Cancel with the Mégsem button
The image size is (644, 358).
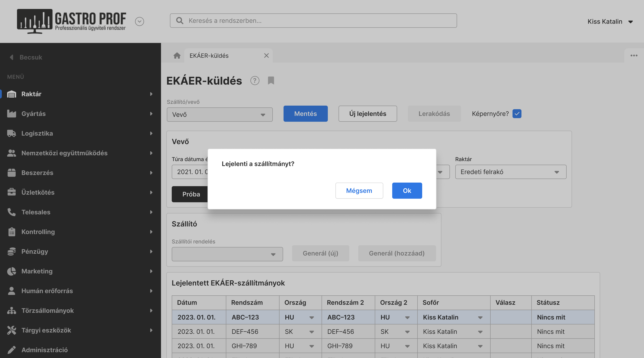click(x=359, y=191)
